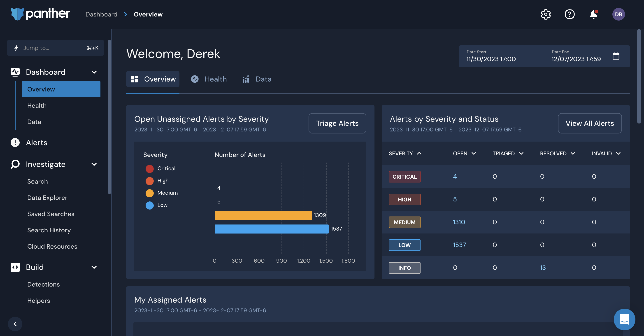Click the View All Alerts button
Image resolution: width=644 pixels, height=336 pixels.
[x=590, y=123]
